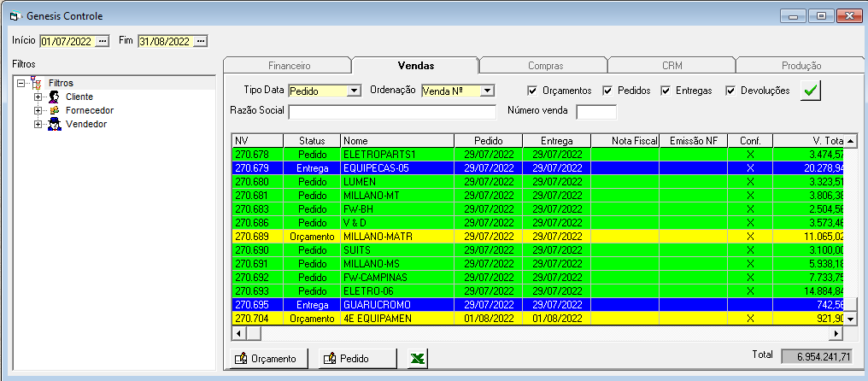Sort by the NV column header
This screenshot has height=381, width=868.
coord(257,141)
